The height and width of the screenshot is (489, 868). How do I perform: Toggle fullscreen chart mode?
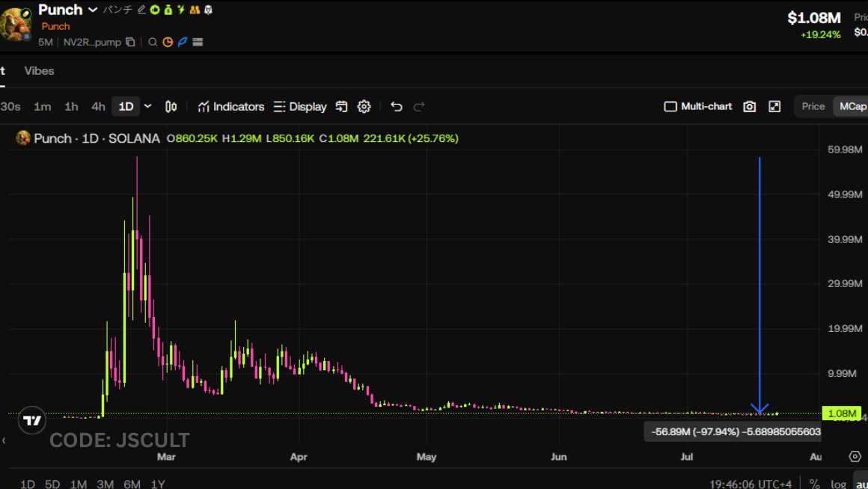(774, 106)
